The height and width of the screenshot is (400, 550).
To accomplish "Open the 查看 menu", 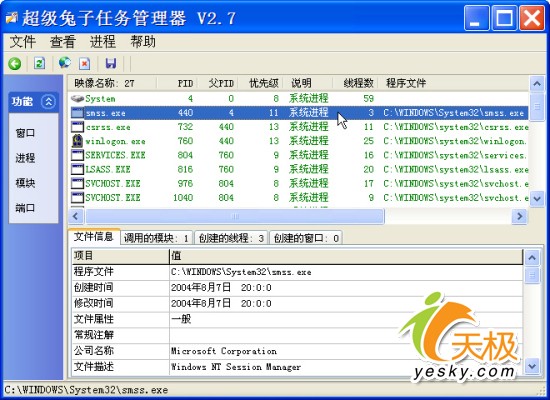I will pos(63,42).
